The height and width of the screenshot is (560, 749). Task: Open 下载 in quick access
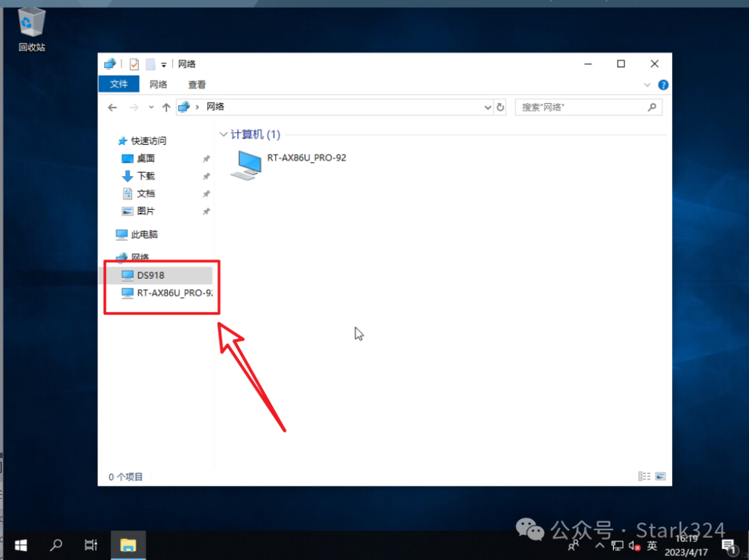click(x=139, y=176)
